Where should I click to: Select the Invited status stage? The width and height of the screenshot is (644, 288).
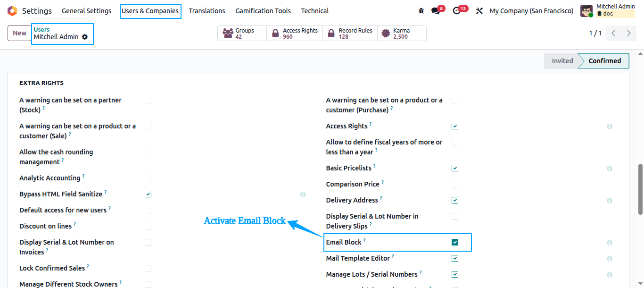coord(561,61)
